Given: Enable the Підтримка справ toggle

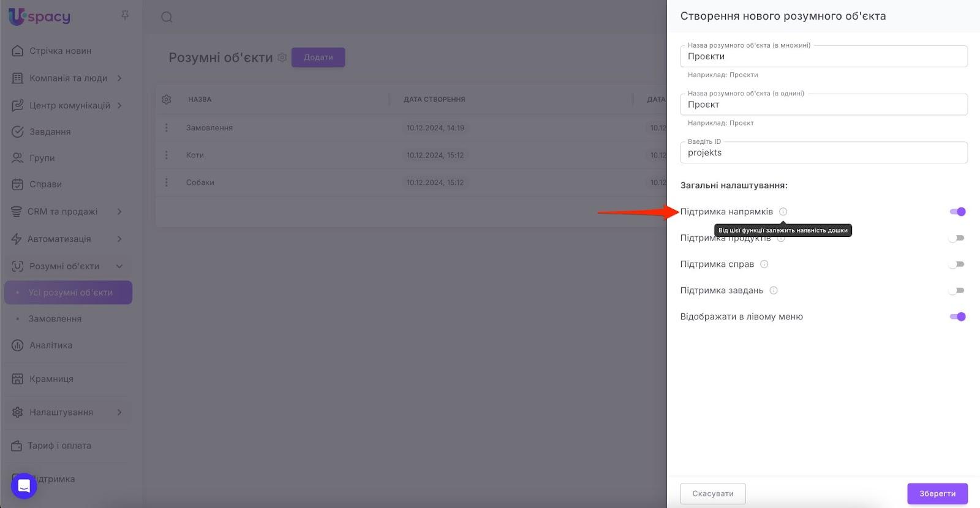Looking at the screenshot, I should pyautogui.click(x=957, y=264).
